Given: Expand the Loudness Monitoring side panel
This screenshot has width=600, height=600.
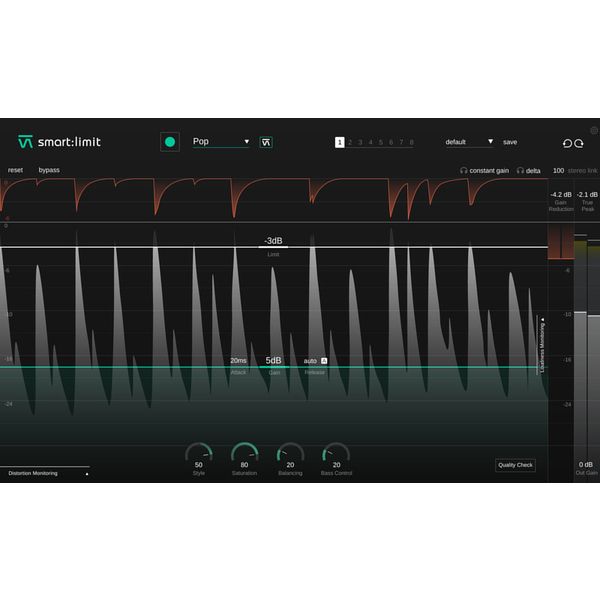Looking at the screenshot, I should 542,345.
